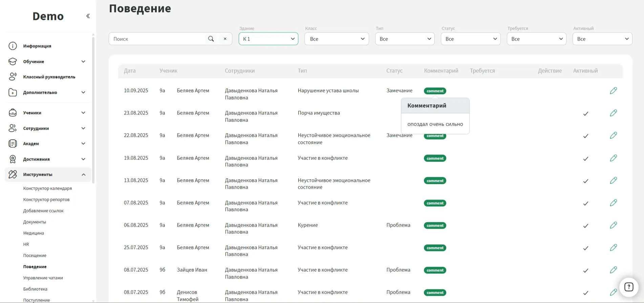Open the Здание dropdown showing К 1

click(268, 39)
